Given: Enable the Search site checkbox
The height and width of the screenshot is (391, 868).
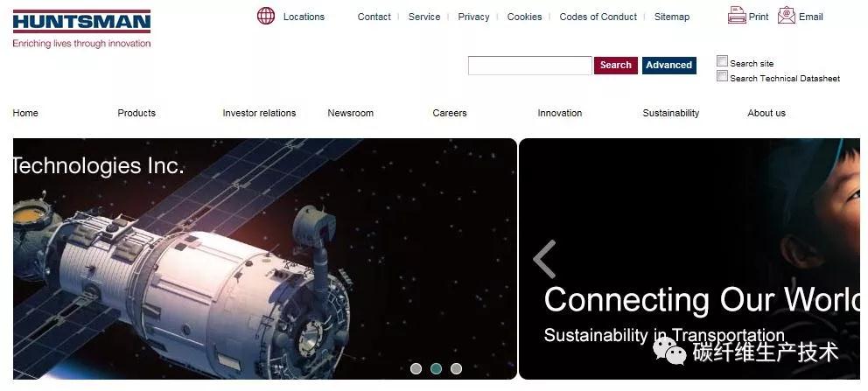Looking at the screenshot, I should point(722,61).
